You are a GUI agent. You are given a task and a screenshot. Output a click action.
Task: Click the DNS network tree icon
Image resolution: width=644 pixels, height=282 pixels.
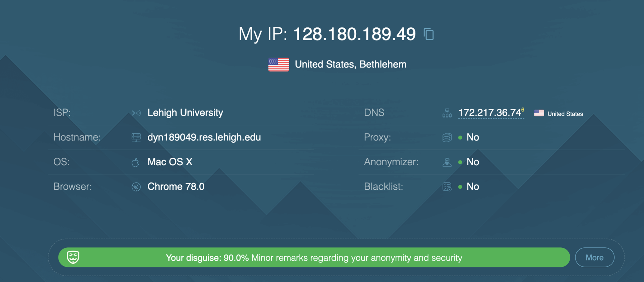pyautogui.click(x=447, y=113)
